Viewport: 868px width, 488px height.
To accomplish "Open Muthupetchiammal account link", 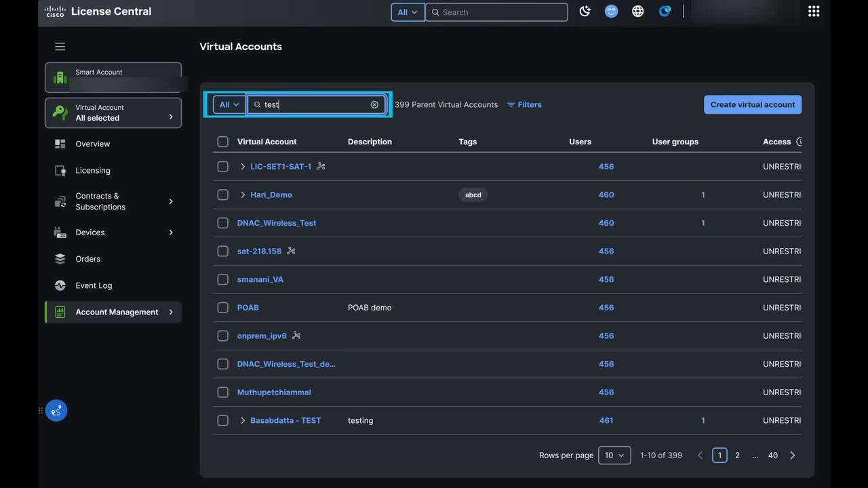I will [x=274, y=392].
